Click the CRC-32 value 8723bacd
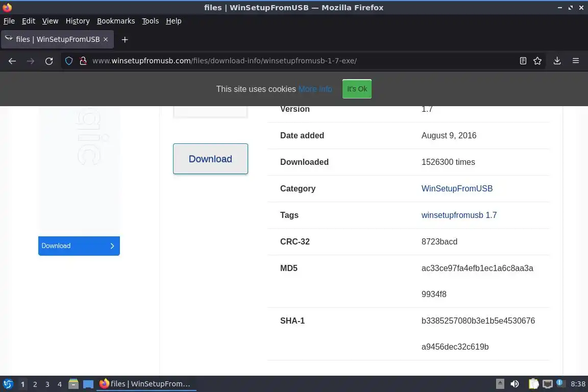The height and width of the screenshot is (392, 588). (439, 241)
